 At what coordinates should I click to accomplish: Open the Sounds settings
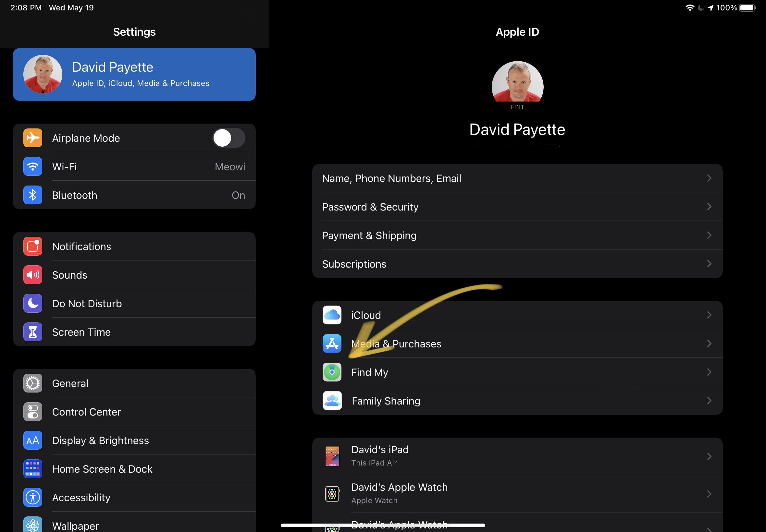coord(134,275)
